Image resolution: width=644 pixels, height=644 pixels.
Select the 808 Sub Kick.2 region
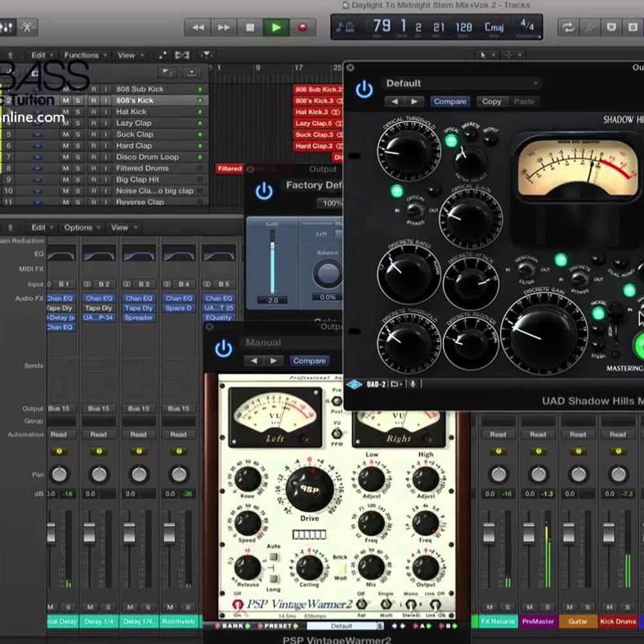(318, 89)
